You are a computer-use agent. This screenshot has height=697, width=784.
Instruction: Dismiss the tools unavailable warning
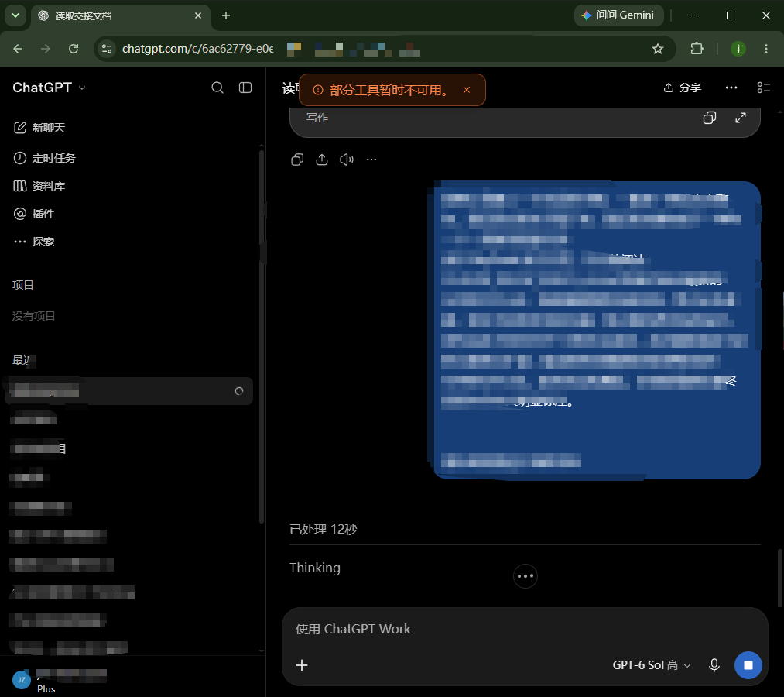pyautogui.click(x=467, y=90)
